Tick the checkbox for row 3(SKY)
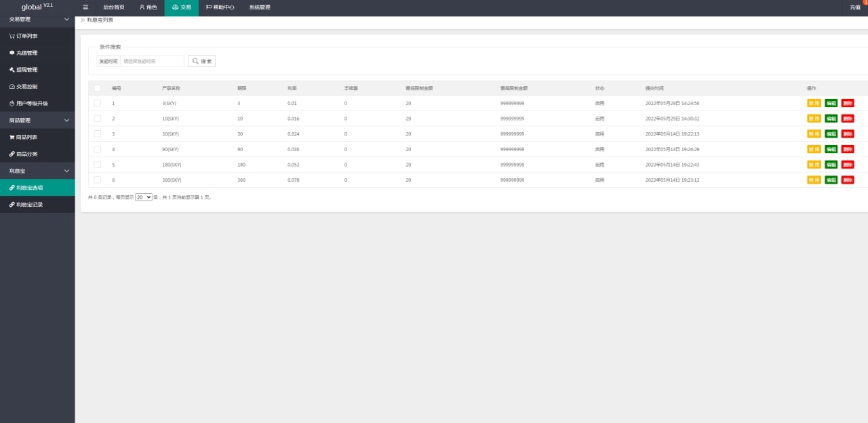868x423 pixels. pos(98,103)
